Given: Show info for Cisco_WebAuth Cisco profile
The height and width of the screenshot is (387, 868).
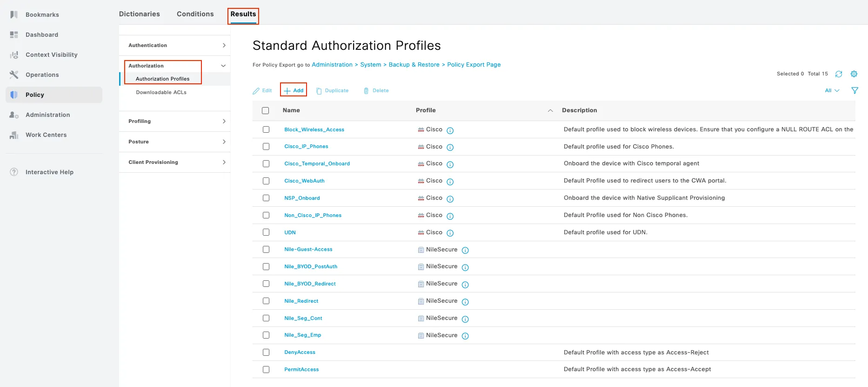Looking at the screenshot, I should 450,182.
